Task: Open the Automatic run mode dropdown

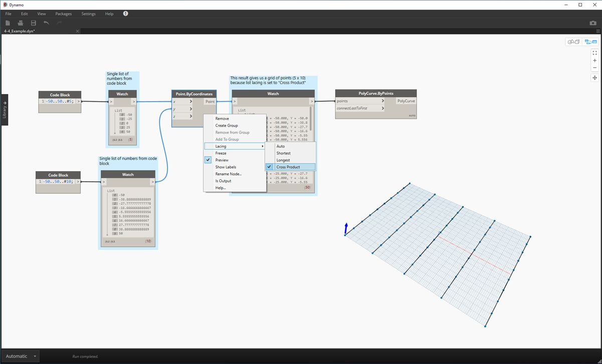Action: pyautogui.click(x=20, y=356)
